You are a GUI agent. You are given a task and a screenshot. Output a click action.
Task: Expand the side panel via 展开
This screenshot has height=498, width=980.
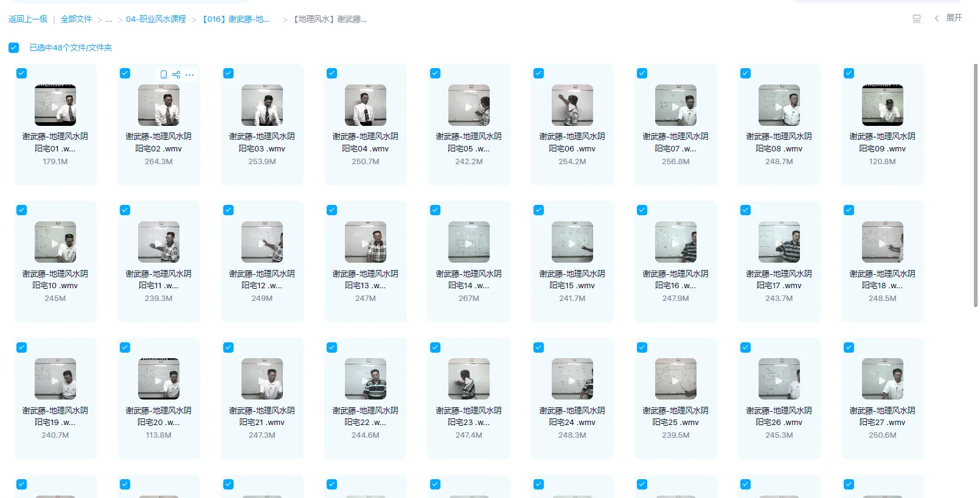pyautogui.click(x=953, y=18)
